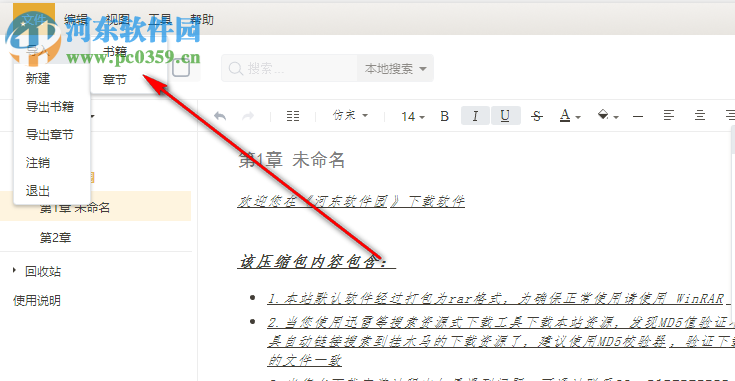Viewport: 735px width, 381px height.
Task: Click the chapter title 第1章 未命名
Action: [292, 160]
